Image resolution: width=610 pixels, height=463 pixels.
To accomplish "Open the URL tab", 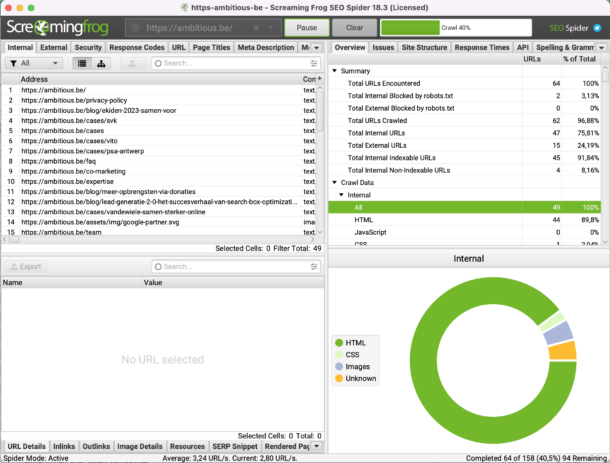I will coord(179,47).
